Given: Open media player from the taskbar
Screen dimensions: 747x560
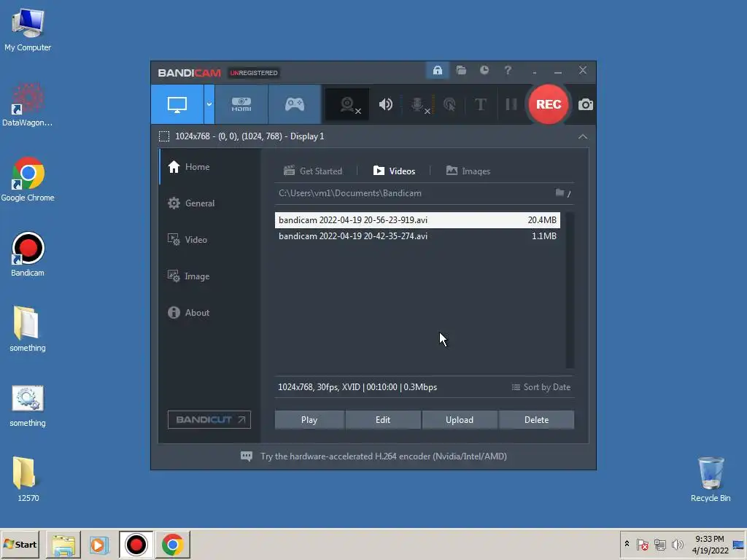Looking at the screenshot, I should coord(99,544).
